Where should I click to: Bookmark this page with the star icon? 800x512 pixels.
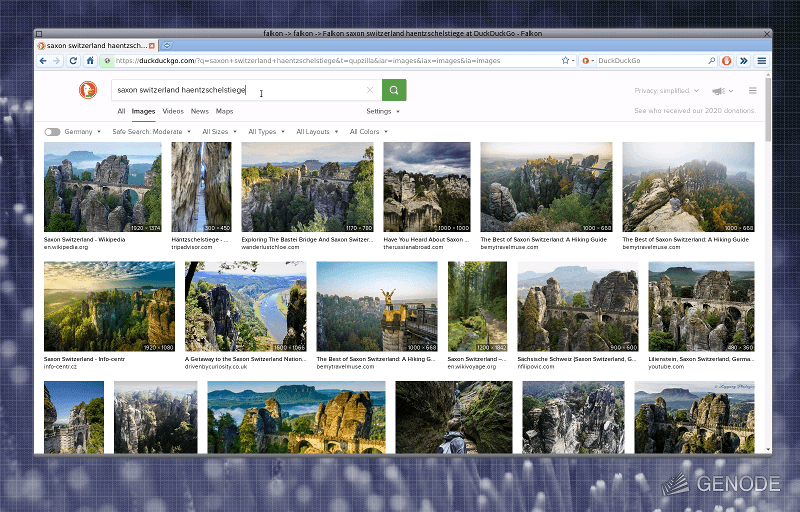tap(565, 60)
